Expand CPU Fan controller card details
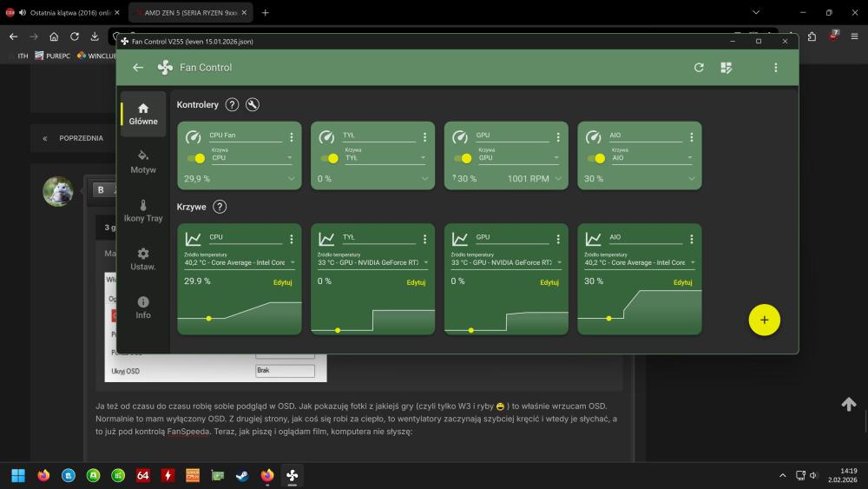868x489 pixels. (291, 179)
